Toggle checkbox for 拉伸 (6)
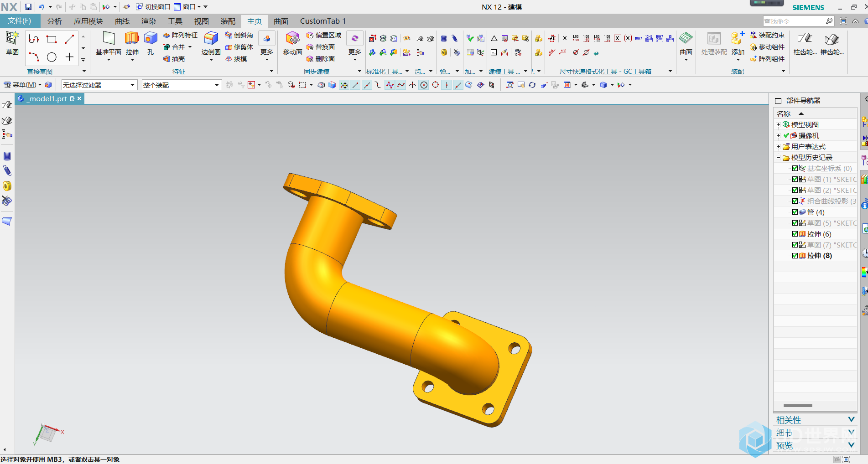Image resolution: width=868 pixels, height=464 pixels. tap(795, 234)
